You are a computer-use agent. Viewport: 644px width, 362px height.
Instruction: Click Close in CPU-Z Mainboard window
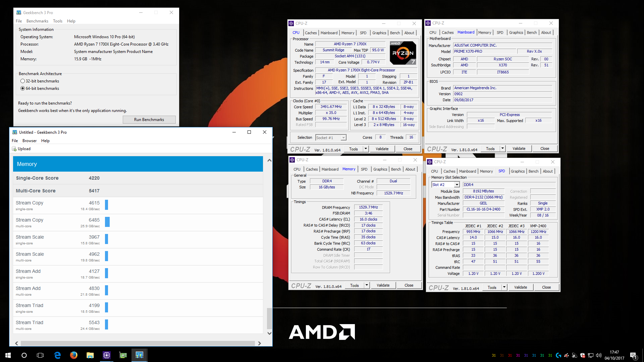click(545, 148)
